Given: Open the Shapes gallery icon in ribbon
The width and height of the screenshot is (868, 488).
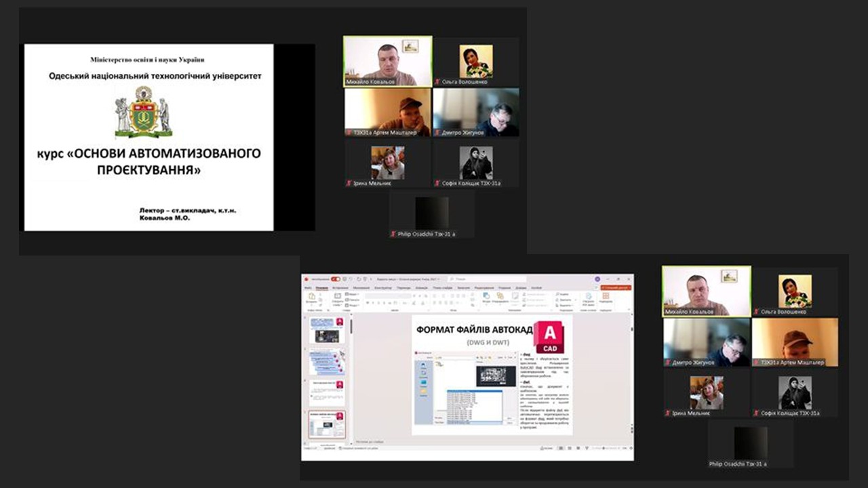Looking at the screenshot, I should click(x=486, y=296).
